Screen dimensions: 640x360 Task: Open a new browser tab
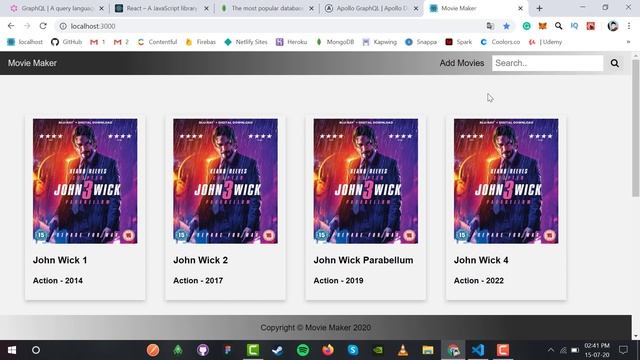click(x=539, y=8)
